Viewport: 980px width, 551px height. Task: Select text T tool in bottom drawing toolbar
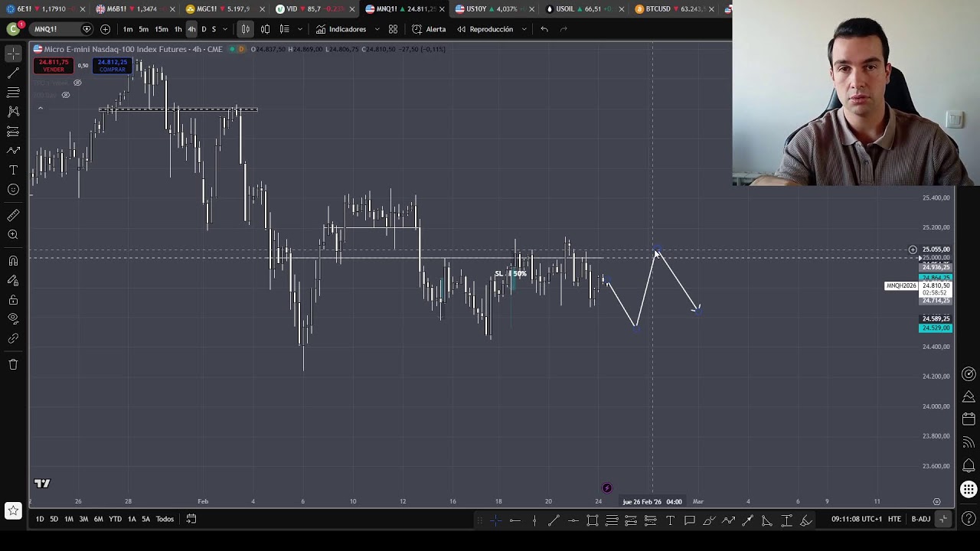point(670,521)
